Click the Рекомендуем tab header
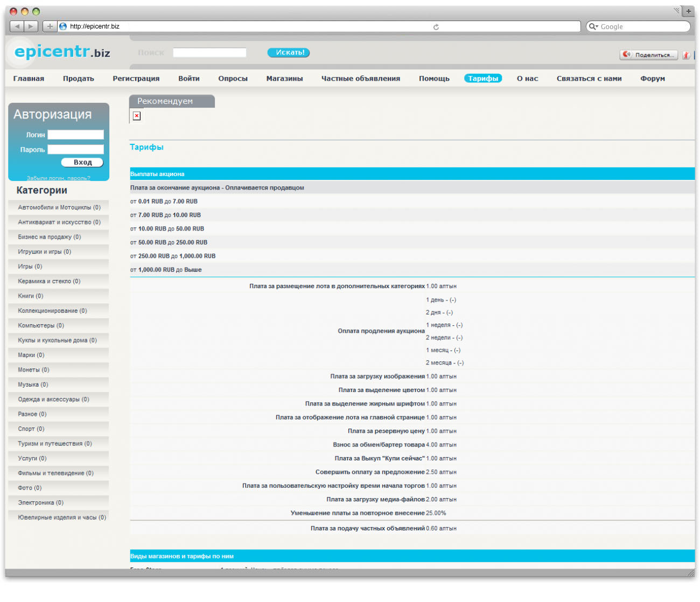Image resolution: width=700 pixels, height=602 pixels. [172, 101]
